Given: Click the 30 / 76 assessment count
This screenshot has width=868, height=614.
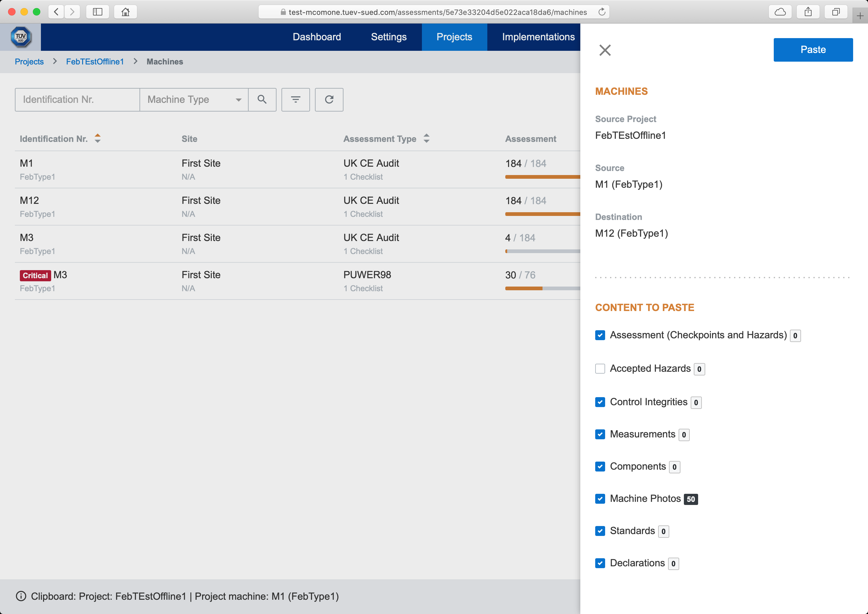Looking at the screenshot, I should tap(520, 274).
